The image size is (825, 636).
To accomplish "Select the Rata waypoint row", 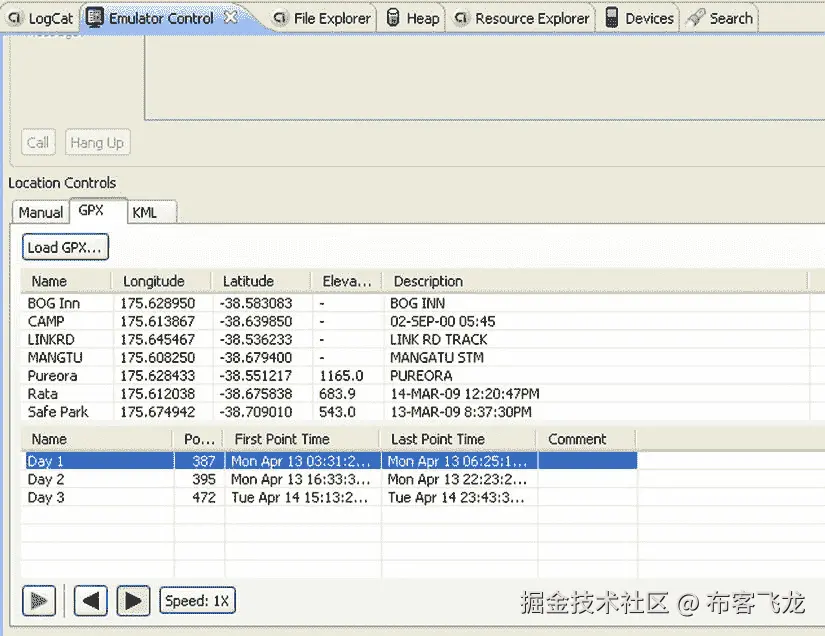I will tap(415, 394).
